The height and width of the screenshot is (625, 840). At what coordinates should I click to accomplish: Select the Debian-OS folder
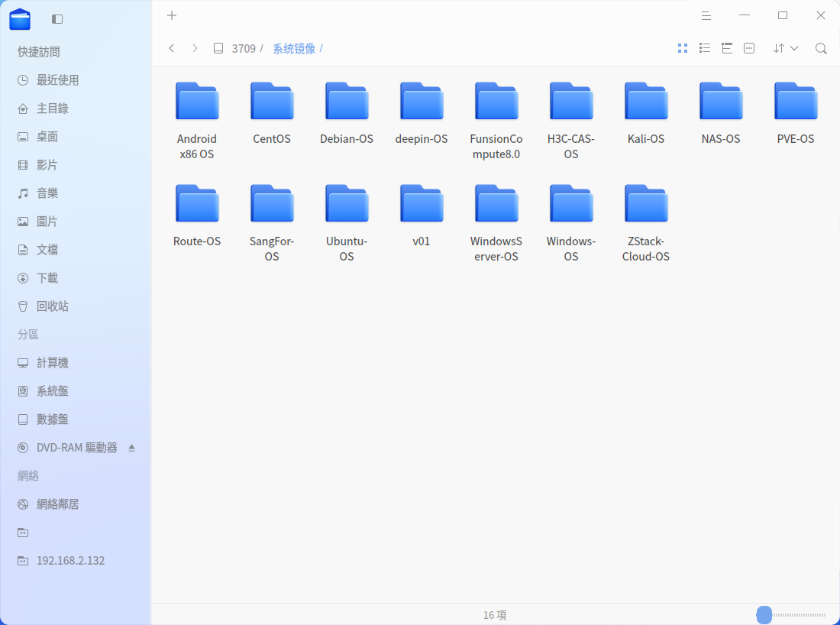pos(347,113)
